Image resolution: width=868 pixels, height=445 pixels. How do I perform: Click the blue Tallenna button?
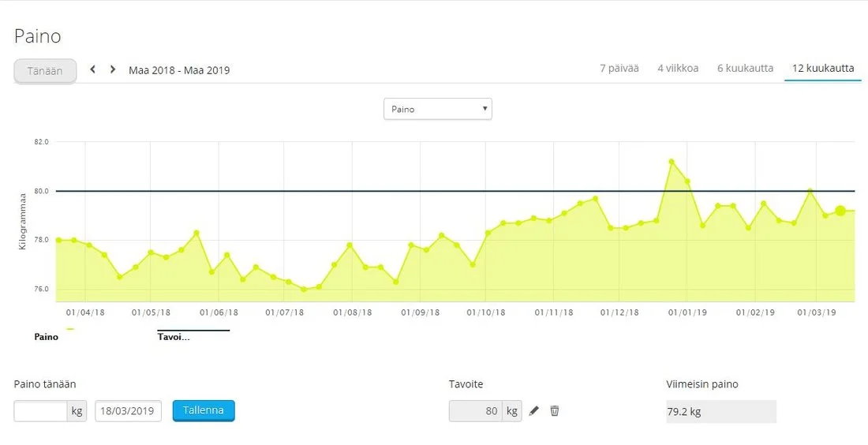(x=204, y=411)
